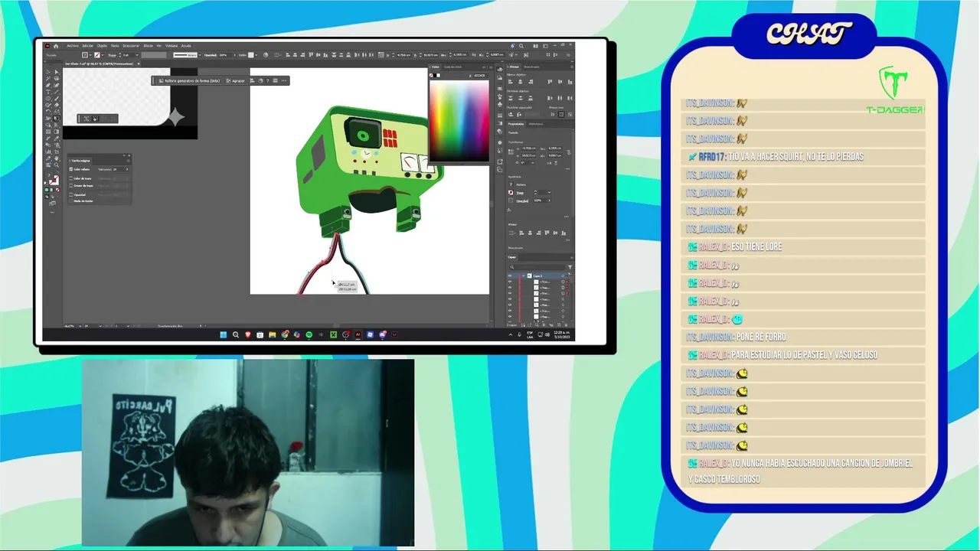Click the filter icon in Capas panel
The image size is (980, 551).
pyautogui.click(x=570, y=267)
